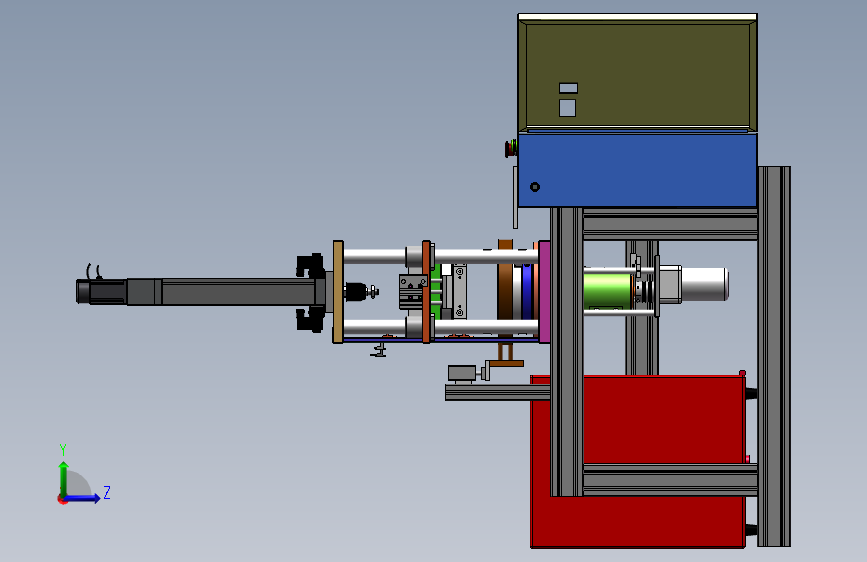Select the horizontal extrusion arm left of red tank

498,392
